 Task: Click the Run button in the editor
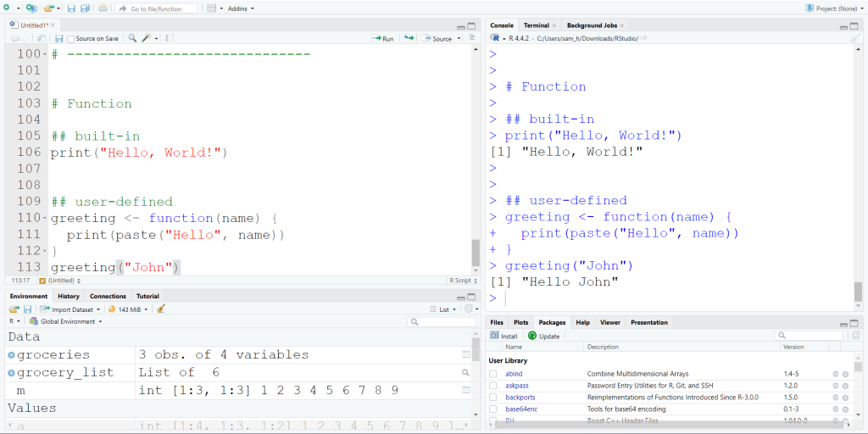[383, 38]
